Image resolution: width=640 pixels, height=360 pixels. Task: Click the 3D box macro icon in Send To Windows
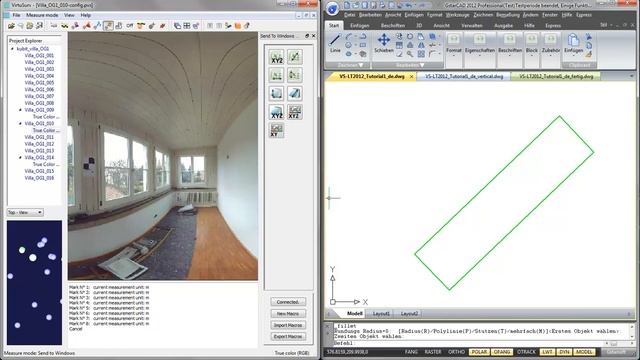pos(276,93)
